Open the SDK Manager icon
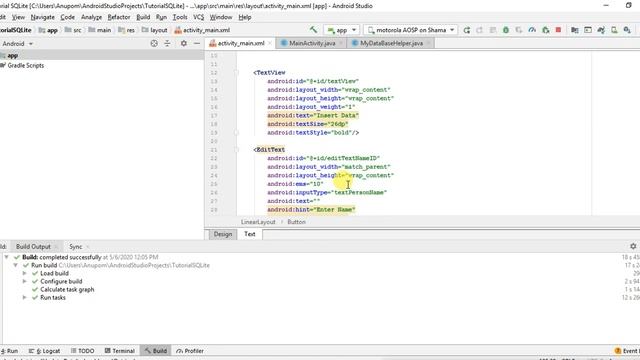The height and width of the screenshot is (360, 640). tap(627, 30)
